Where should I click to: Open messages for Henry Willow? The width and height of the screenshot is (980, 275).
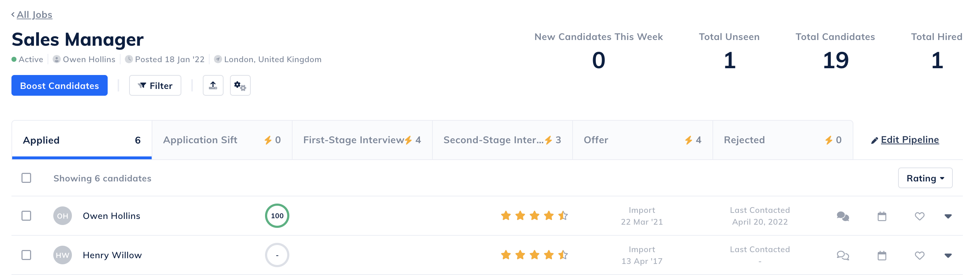pos(843,255)
